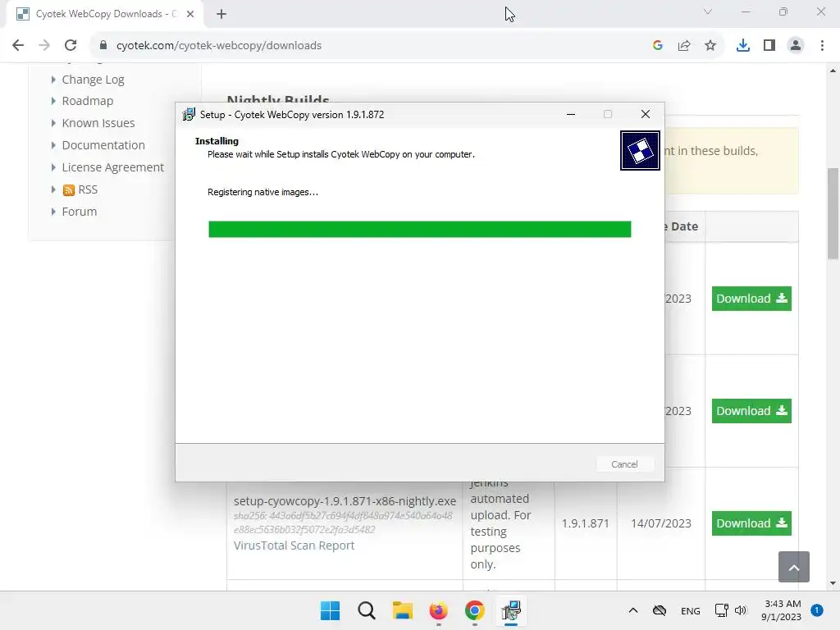Click the arrow beside License Agreement
Screen dimensions: 840x630
point(53,167)
